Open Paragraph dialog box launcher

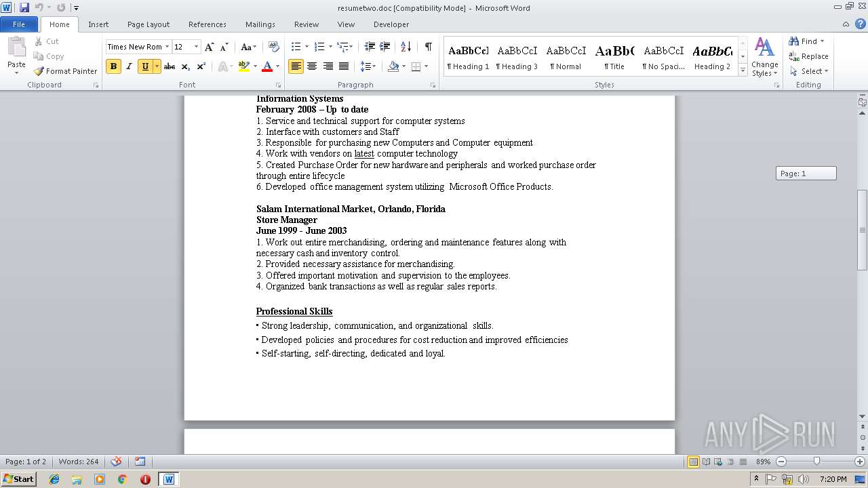433,85
